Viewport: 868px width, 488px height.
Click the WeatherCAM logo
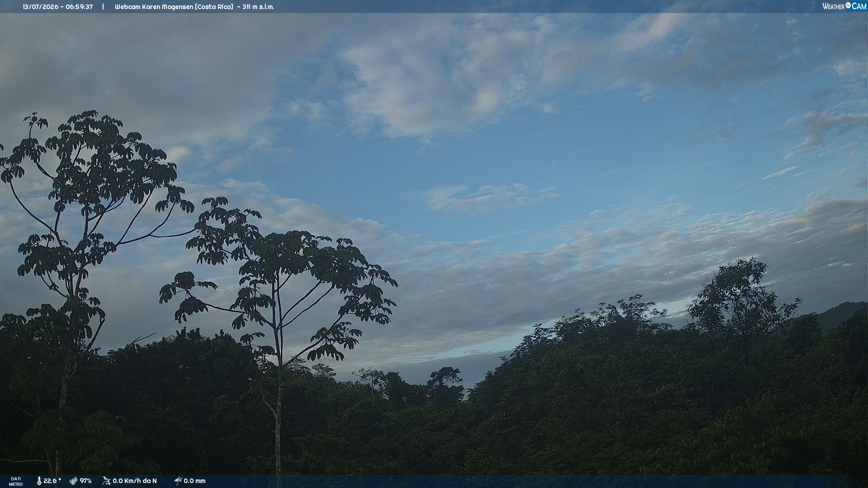(844, 6)
